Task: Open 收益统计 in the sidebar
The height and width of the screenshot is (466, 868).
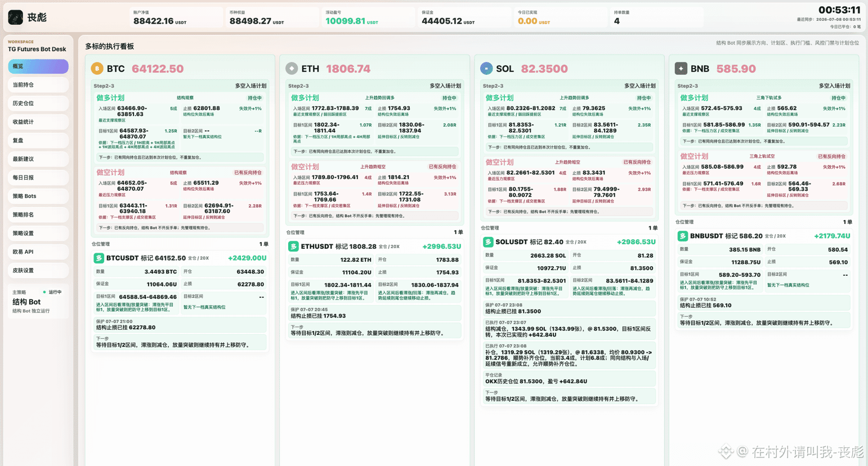Action: pos(38,122)
